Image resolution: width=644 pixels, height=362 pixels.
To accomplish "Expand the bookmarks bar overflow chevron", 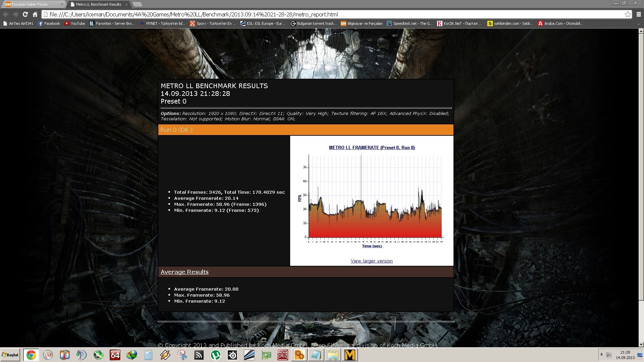I will coord(638,24).
